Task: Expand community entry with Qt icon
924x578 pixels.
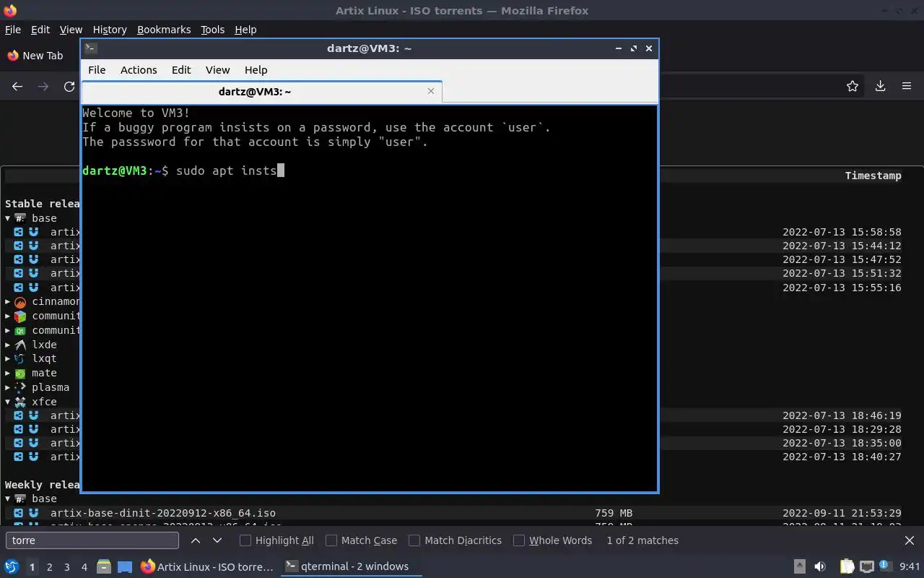Action: [x=8, y=330]
